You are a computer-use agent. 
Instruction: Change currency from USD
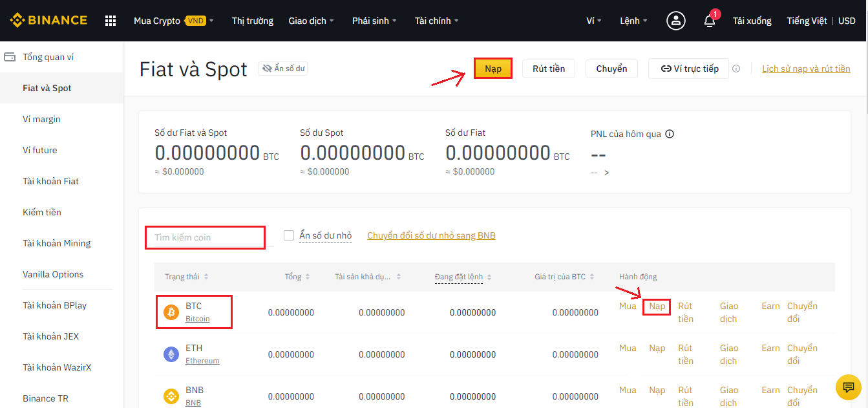tap(847, 21)
